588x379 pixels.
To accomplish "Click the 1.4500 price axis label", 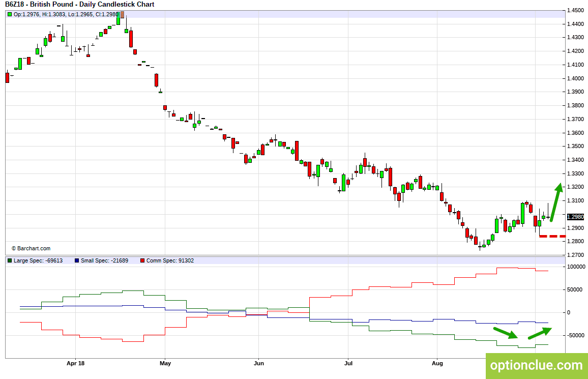I will [x=576, y=10].
